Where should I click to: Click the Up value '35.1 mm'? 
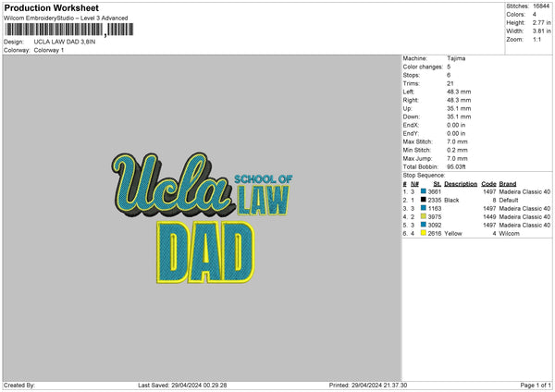tap(459, 108)
